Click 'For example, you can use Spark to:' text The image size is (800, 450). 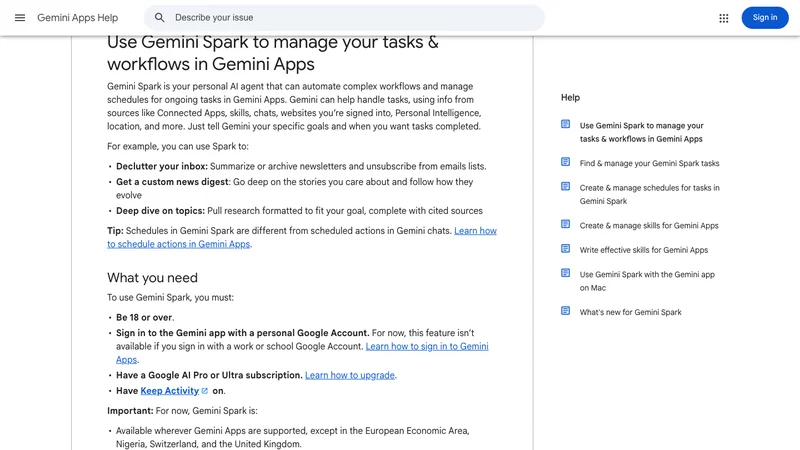click(x=178, y=146)
